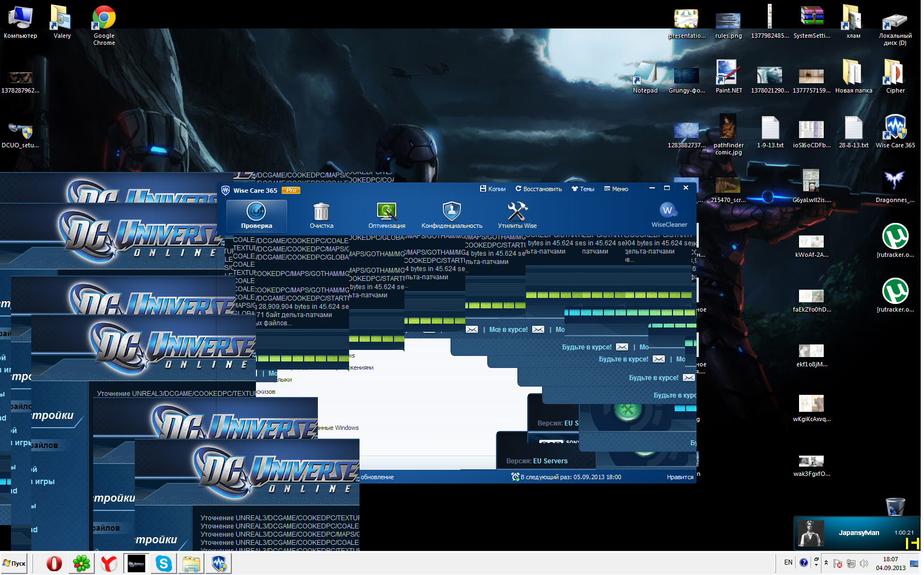Select the SystemSetti... archive icon

coord(812,23)
